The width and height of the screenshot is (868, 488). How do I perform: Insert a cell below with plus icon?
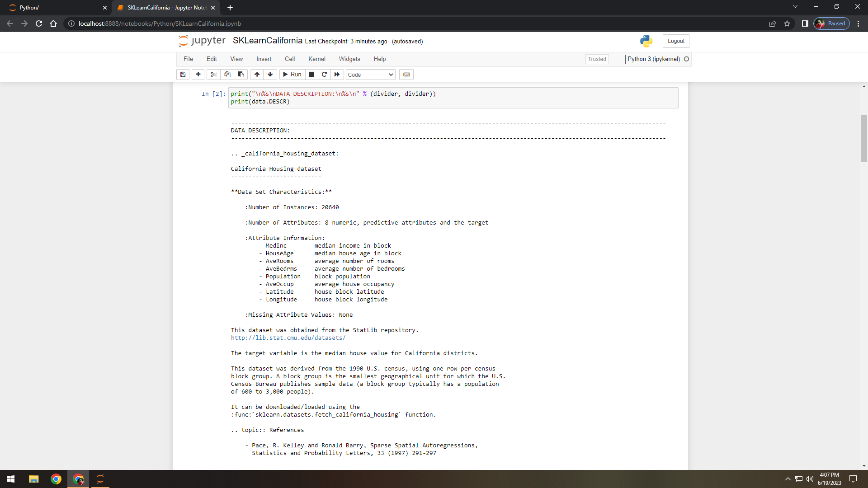pos(198,75)
